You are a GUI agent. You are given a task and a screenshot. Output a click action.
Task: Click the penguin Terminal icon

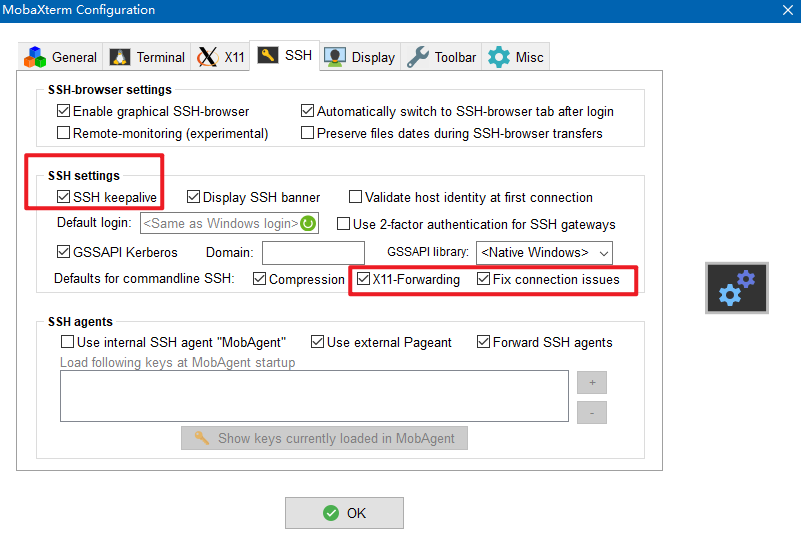[x=120, y=57]
